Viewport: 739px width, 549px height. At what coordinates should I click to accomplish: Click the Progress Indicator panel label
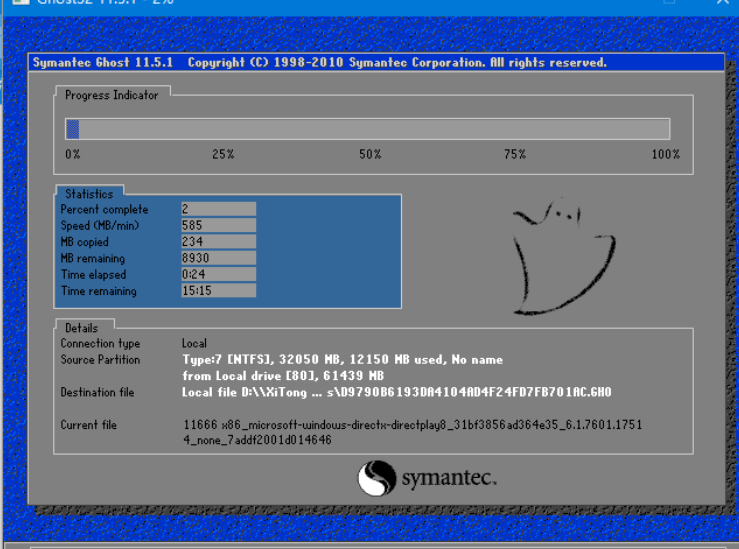coord(111,95)
